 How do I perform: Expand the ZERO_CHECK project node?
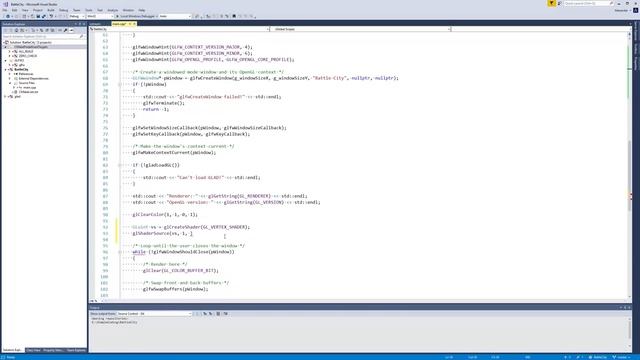pos(10,56)
